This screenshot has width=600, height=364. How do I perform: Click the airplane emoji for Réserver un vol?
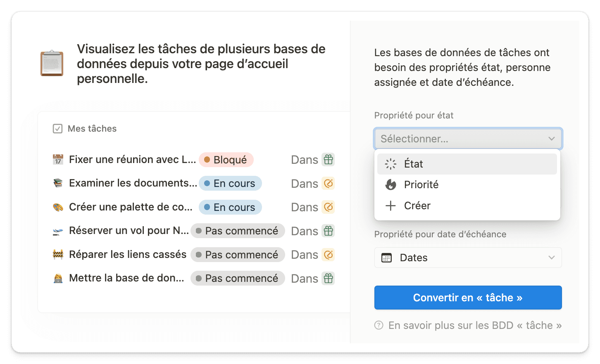click(58, 231)
